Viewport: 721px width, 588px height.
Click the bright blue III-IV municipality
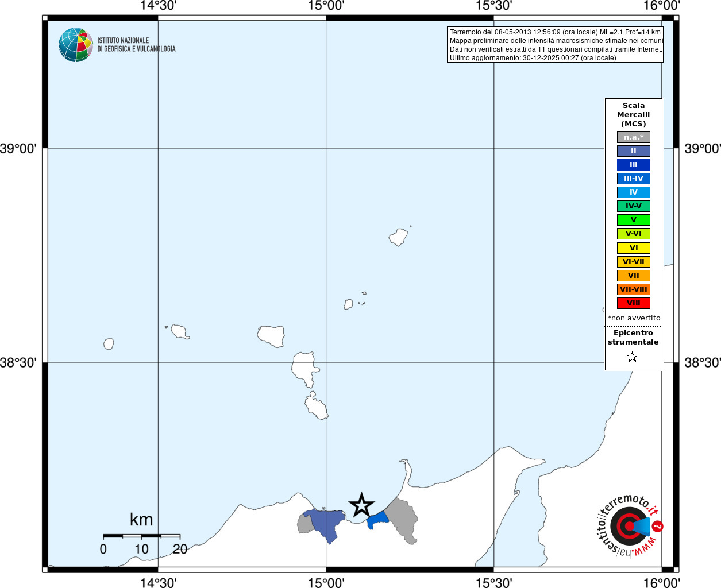click(x=377, y=520)
